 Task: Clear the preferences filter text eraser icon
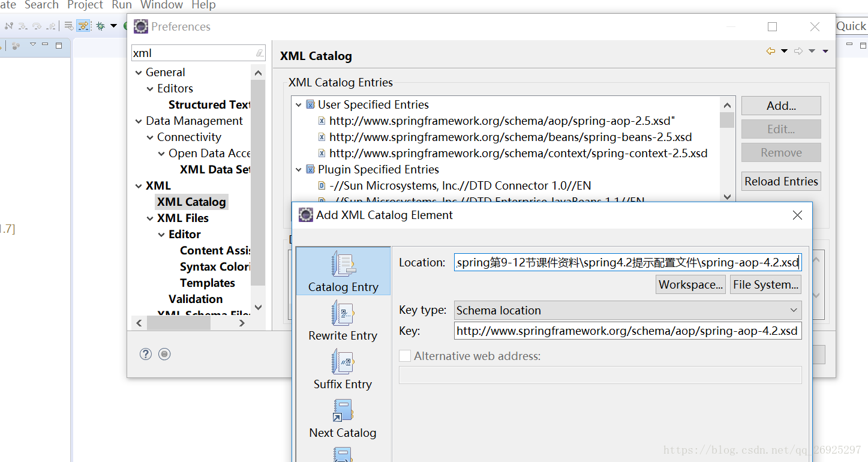259,53
